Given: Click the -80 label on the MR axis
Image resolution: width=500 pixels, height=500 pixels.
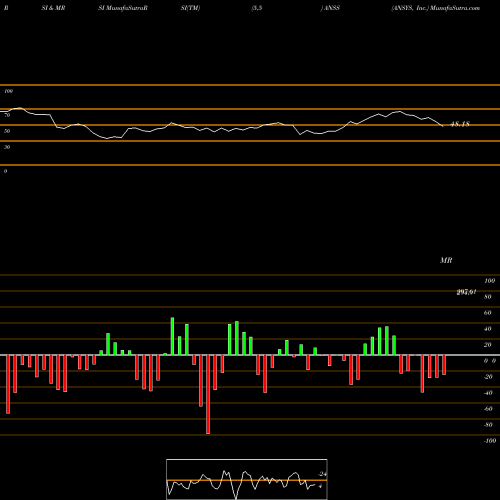Looking at the screenshot, I should pyautogui.click(x=488, y=425).
